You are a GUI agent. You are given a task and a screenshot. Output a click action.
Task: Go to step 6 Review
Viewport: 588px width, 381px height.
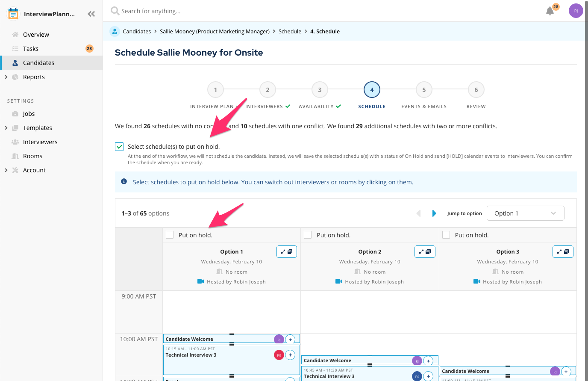pyautogui.click(x=476, y=90)
